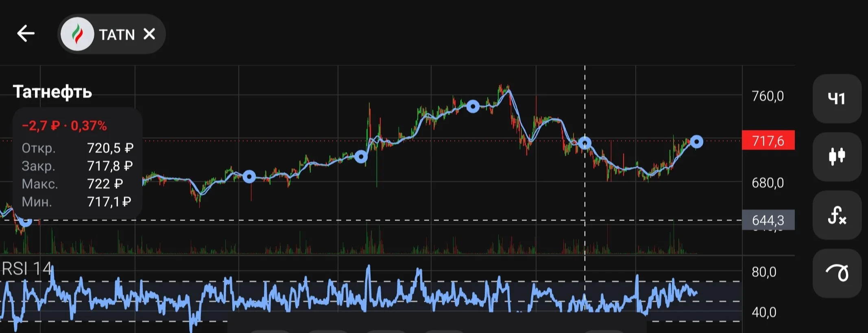Select the circle marker at the chart's right end
Viewport: 868px width, 333px height.
[x=697, y=142]
